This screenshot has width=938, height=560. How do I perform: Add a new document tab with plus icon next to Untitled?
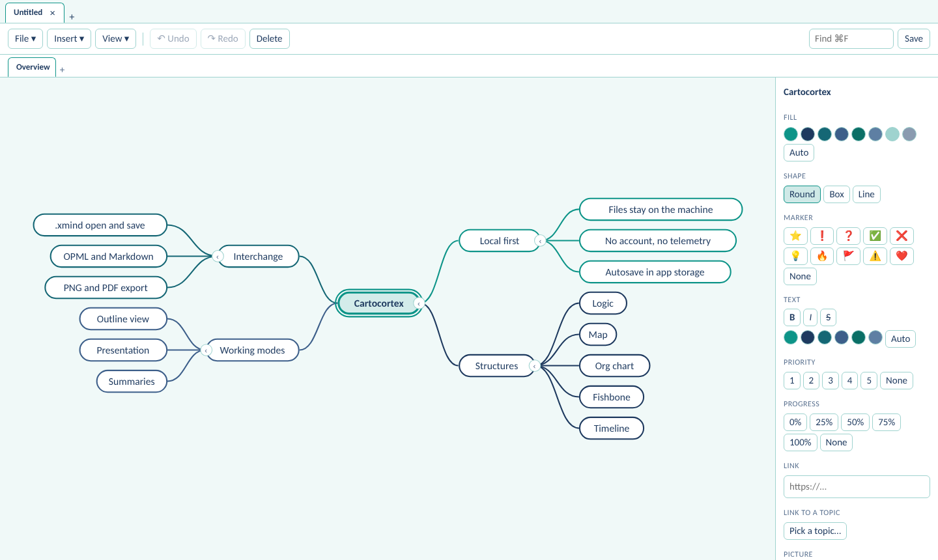pos(72,17)
